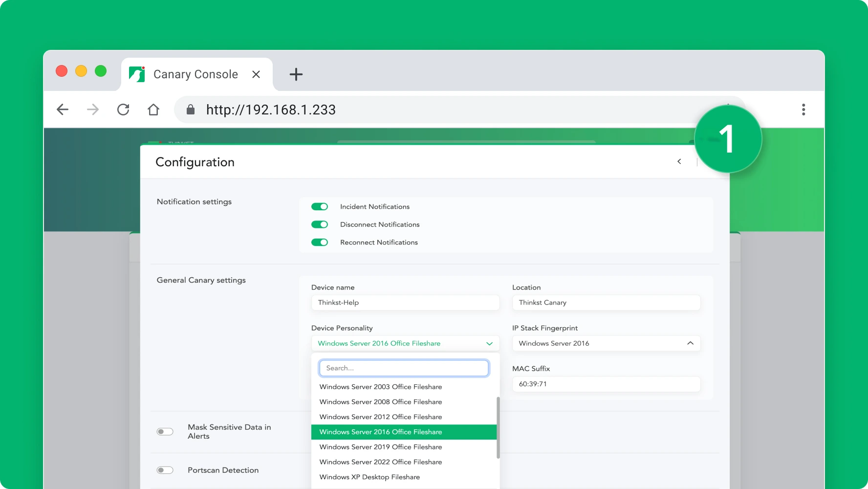Click the yellow minimize window button
868x489 pixels.
pos(81,71)
